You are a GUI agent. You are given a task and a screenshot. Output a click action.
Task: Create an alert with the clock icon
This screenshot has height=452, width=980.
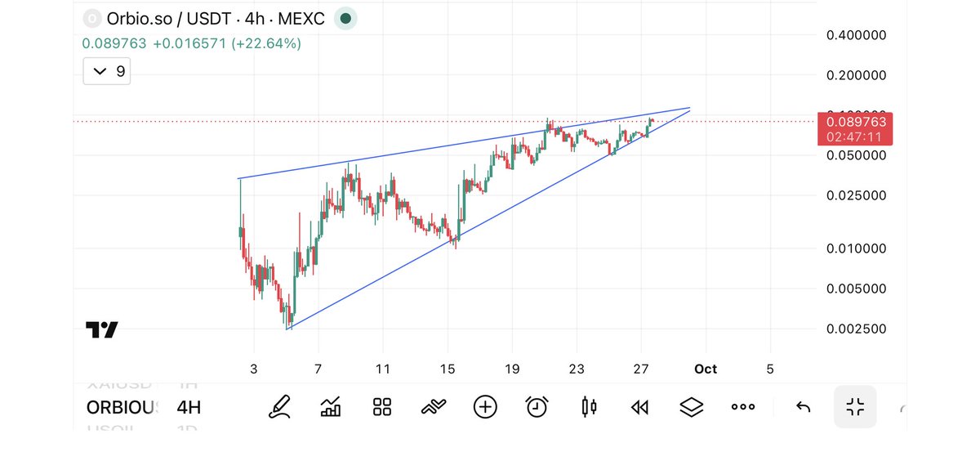tap(537, 406)
